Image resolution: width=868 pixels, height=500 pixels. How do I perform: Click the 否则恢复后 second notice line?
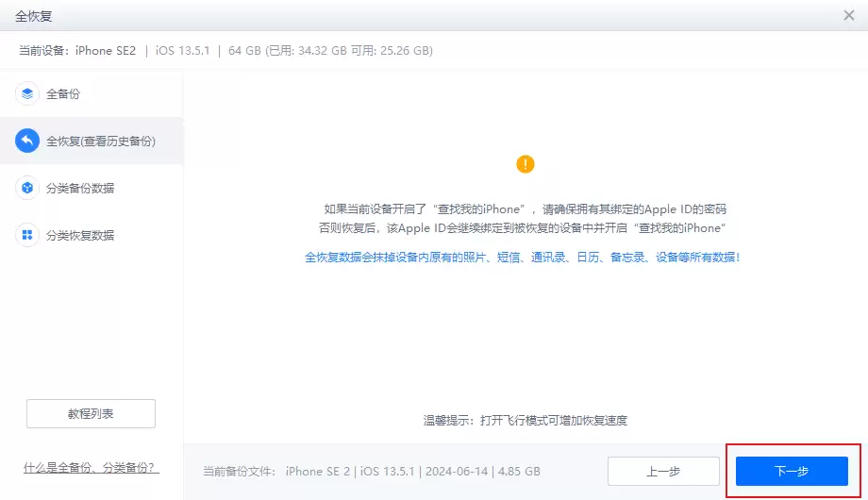tap(522, 228)
